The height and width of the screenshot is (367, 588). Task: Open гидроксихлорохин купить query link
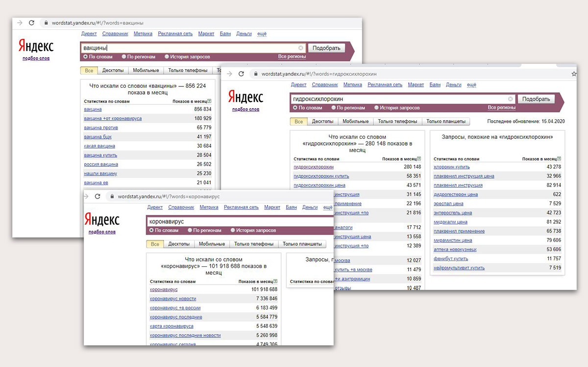pos(321,176)
